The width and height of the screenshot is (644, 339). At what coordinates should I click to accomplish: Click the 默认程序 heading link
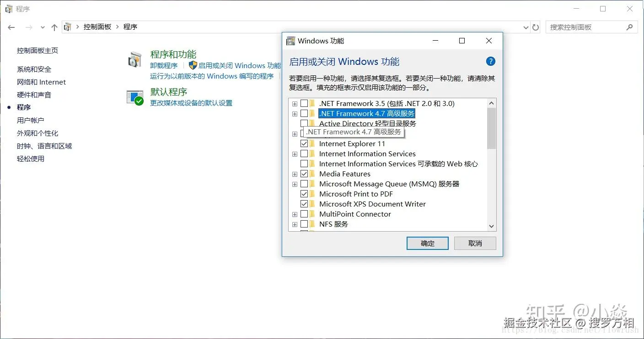pyautogui.click(x=169, y=92)
